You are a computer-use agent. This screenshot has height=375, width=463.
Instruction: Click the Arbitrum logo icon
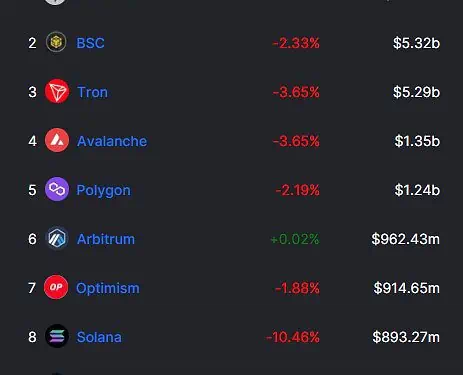(57, 238)
